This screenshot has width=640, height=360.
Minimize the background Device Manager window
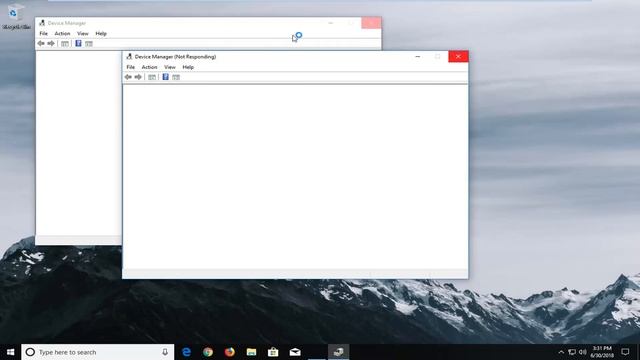(x=331, y=23)
